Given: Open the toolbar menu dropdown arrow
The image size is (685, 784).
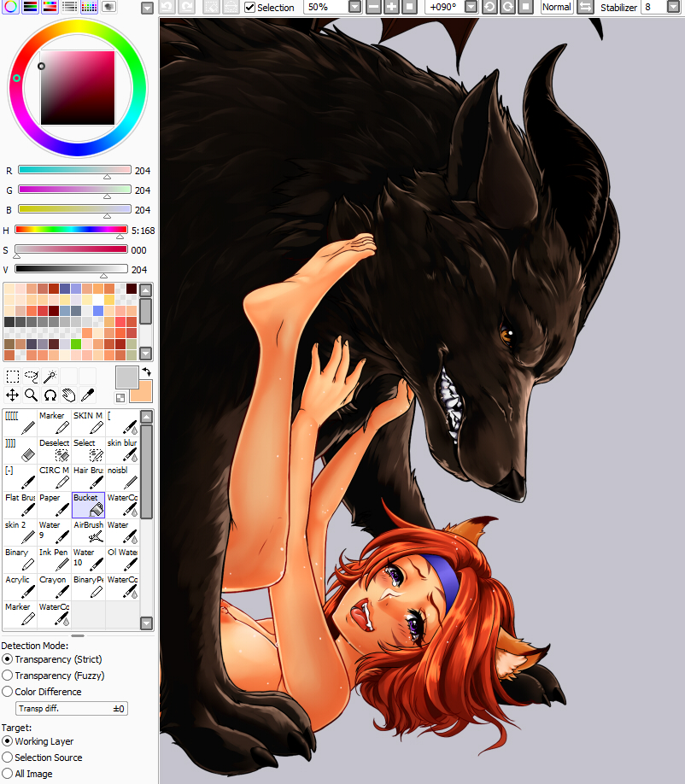Looking at the screenshot, I should [x=147, y=8].
